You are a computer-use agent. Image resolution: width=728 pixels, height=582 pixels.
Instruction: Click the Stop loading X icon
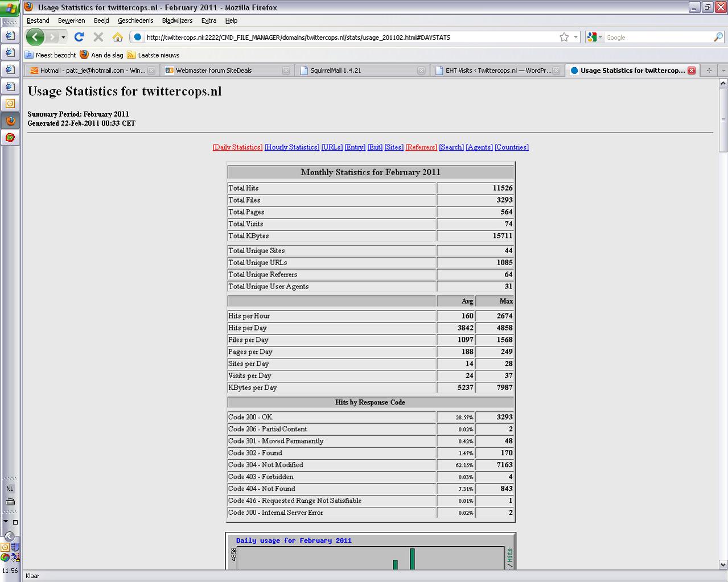pyautogui.click(x=98, y=37)
